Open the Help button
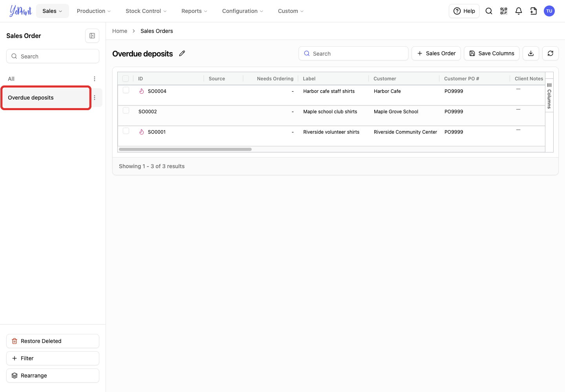Screen dimensions: 565x392 [464, 11]
